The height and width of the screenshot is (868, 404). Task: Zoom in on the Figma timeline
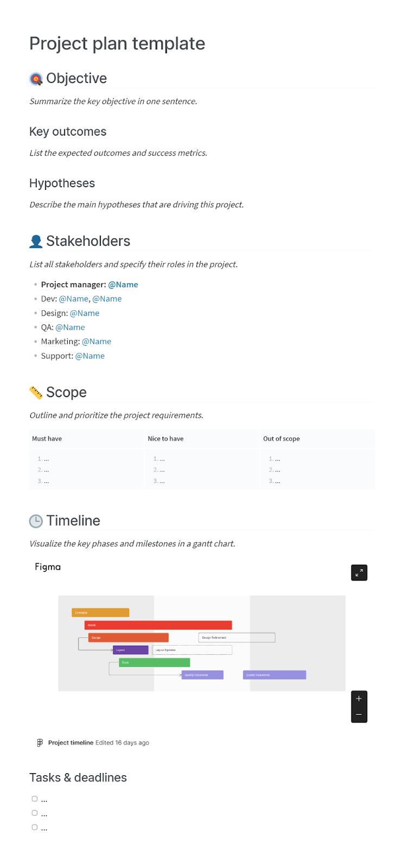click(x=359, y=699)
